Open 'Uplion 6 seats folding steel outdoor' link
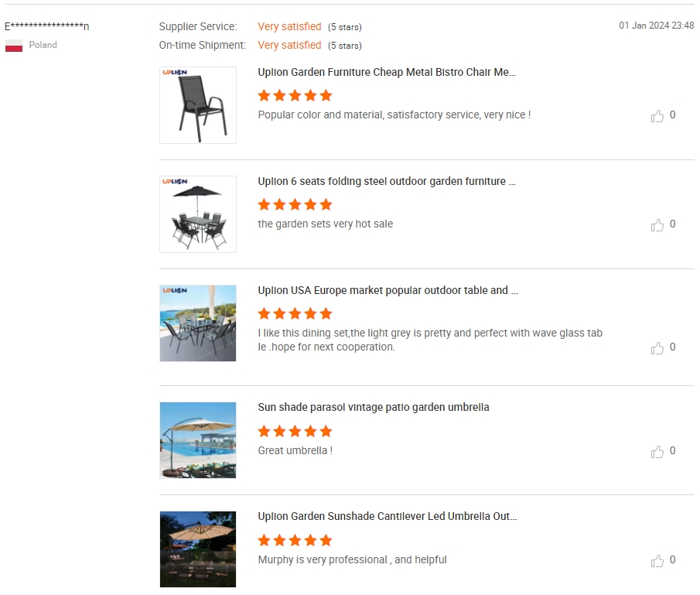 [x=387, y=182]
